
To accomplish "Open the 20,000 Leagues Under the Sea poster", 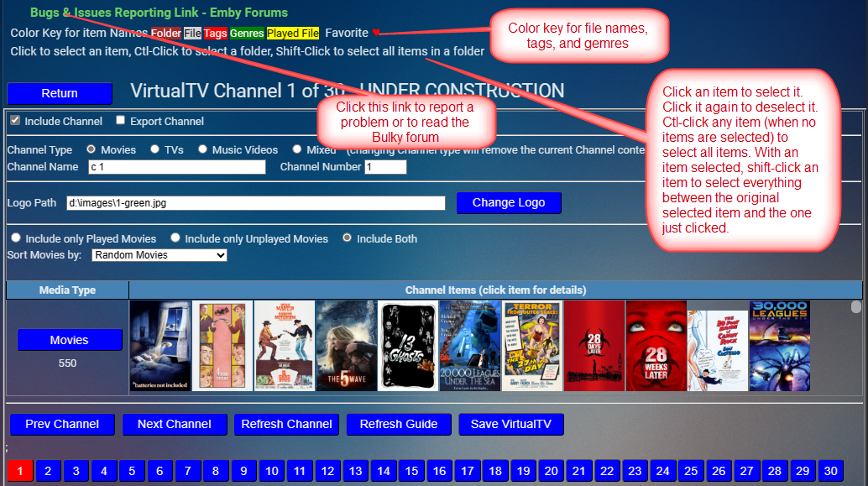I will (x=470, y=346).
